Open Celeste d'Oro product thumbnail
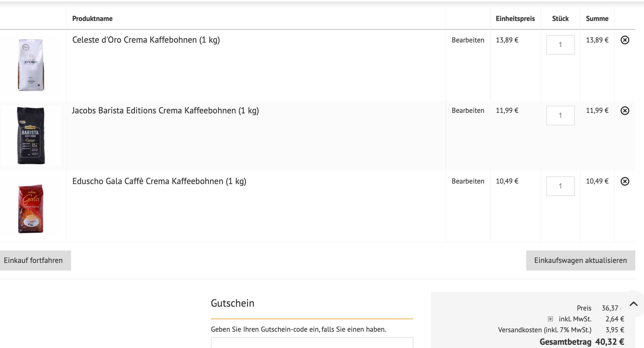 31,65
